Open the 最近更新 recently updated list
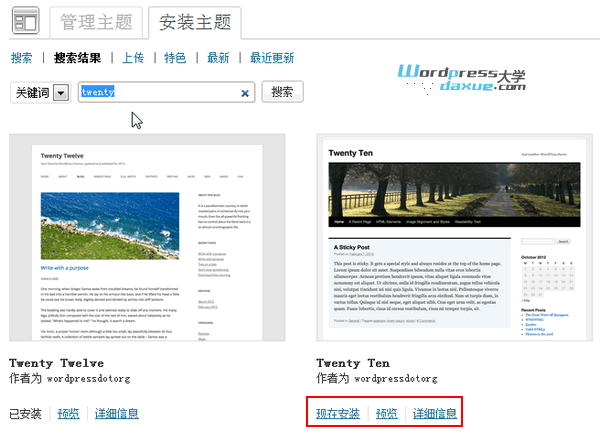 (272, 58)
